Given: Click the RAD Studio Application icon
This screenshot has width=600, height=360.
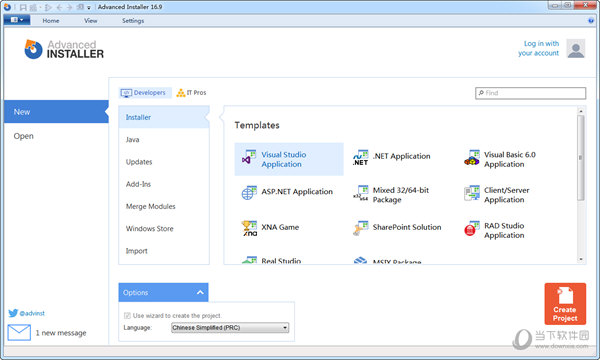Looking at the screenshot, I should 471,228.
